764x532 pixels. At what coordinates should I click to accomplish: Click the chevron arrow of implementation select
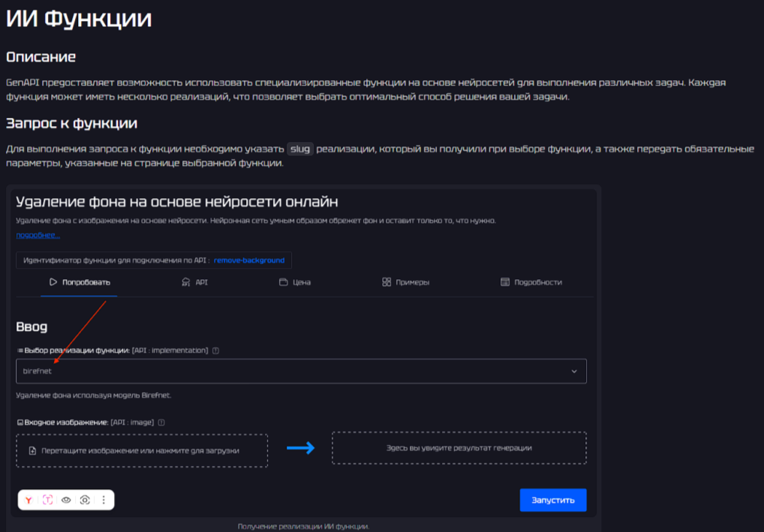(x=574, y=371)
